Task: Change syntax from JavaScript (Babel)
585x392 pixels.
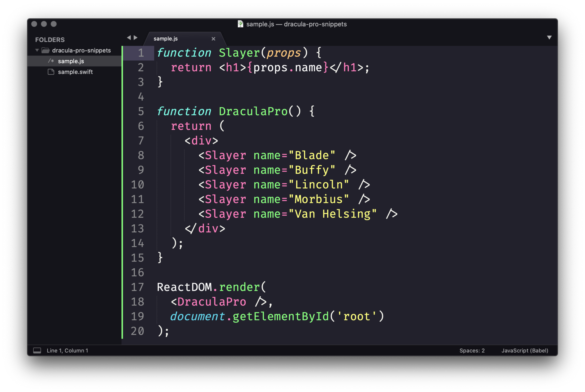Action: [525, 351]
